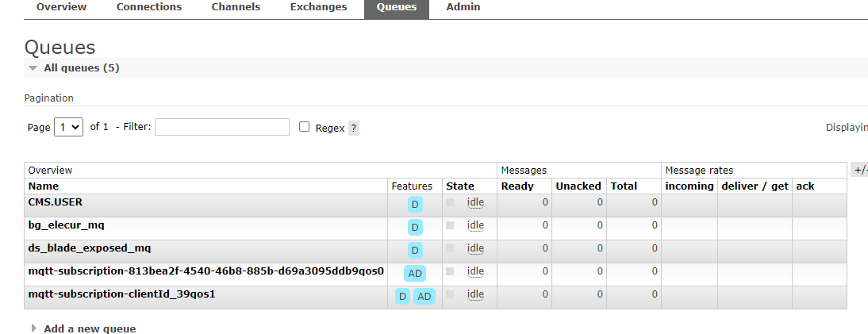Open the Connections tab
The height and width of the screenshot is (334, 868).
(149, 7)
